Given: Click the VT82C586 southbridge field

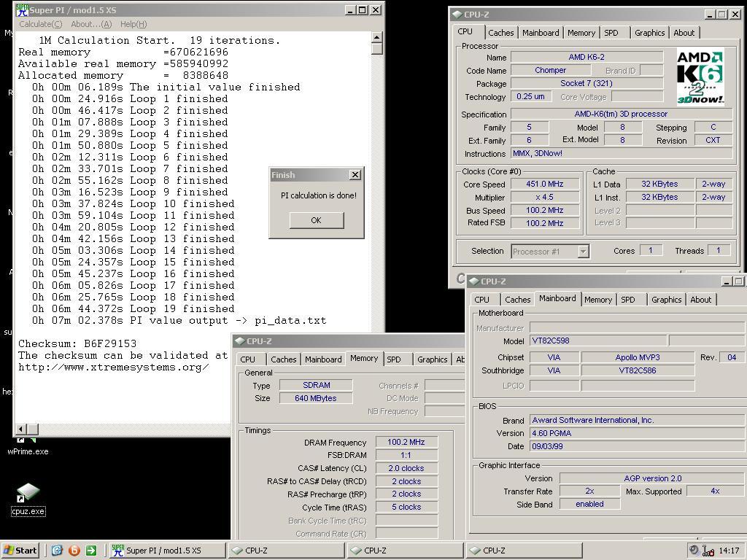Looking at the screenshot, I should (638, 370).
